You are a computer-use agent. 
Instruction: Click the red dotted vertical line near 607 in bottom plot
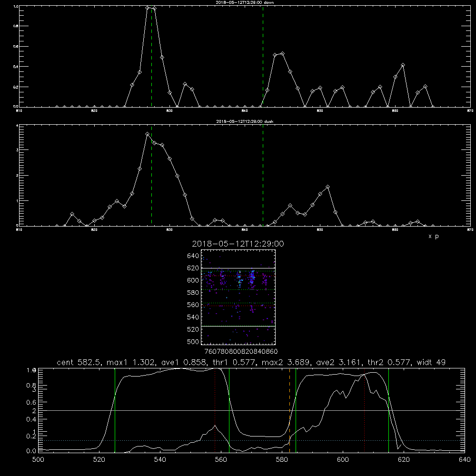364,410
